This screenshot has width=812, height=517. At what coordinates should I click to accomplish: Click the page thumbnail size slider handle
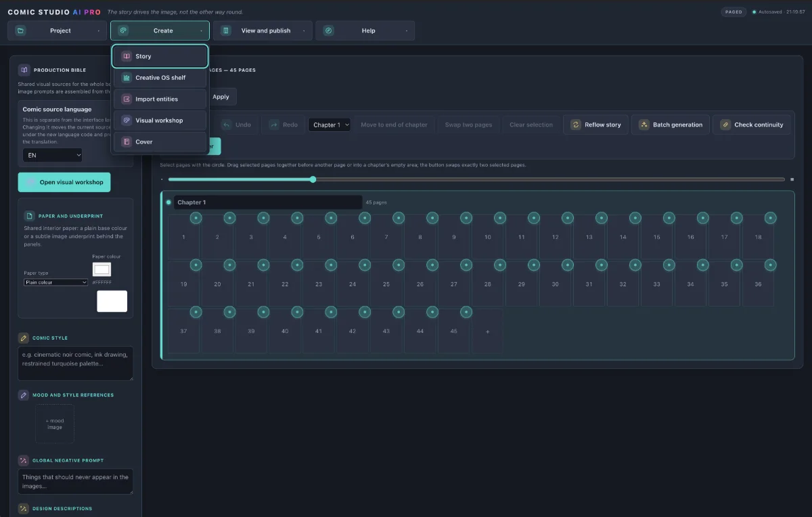[x=313, y=179]
